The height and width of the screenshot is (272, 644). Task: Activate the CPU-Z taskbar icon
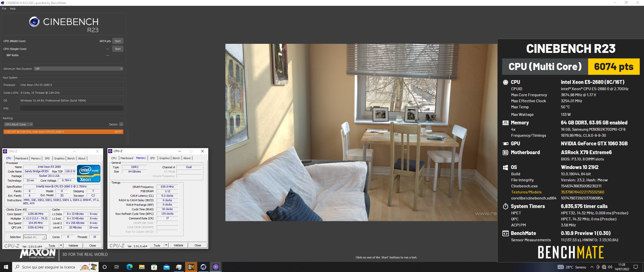coord(216,267)
